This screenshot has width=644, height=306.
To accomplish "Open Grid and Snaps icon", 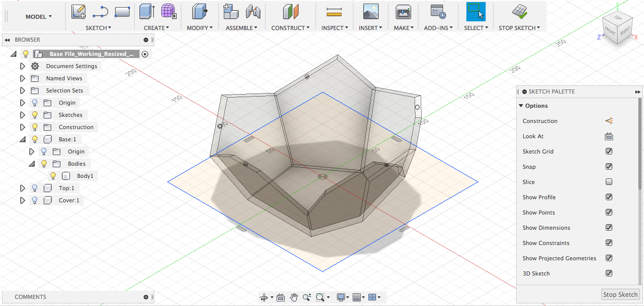I will point(357,297).
